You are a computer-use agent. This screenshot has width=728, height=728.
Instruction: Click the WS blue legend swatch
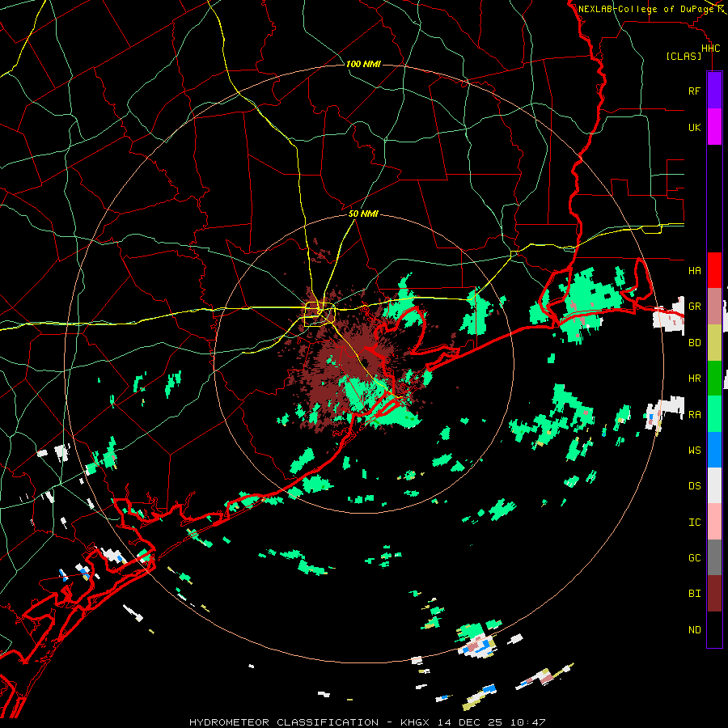[714, 450]
